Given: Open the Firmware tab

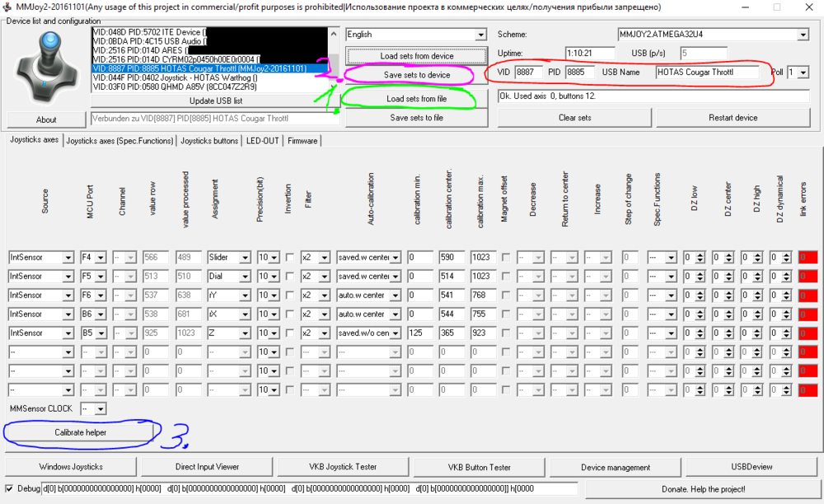Looking at the screenshot, I should tap(302, 141).
